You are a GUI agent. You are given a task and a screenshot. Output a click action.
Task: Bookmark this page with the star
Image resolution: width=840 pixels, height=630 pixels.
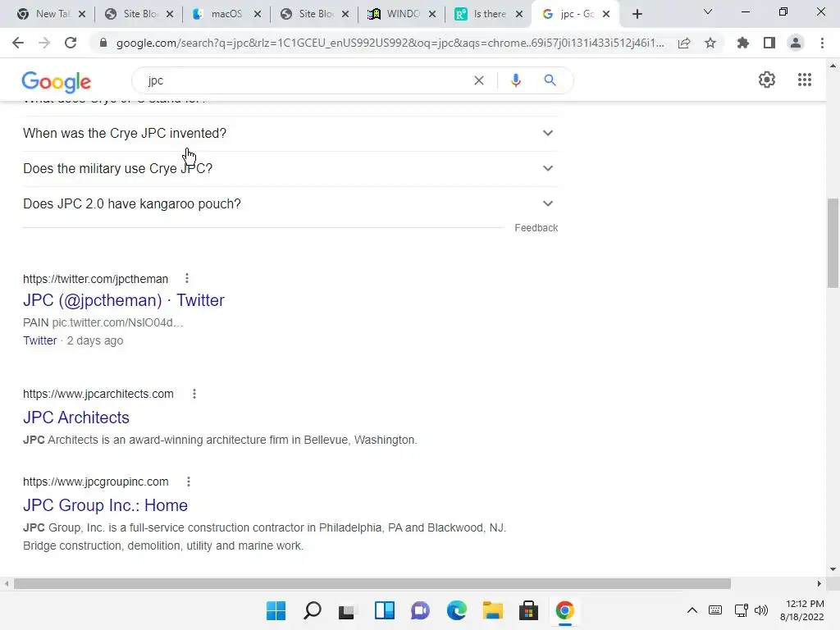(710, 43)
